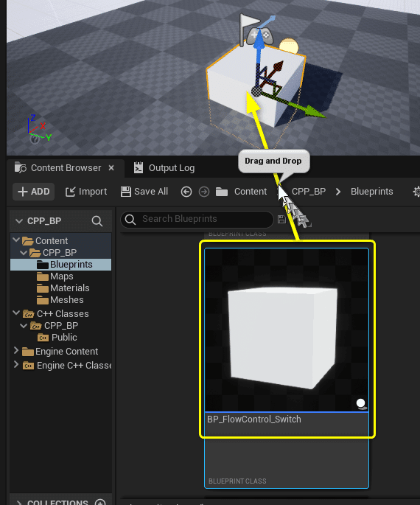Click the navigate forward arrow icon

point(203,192)
